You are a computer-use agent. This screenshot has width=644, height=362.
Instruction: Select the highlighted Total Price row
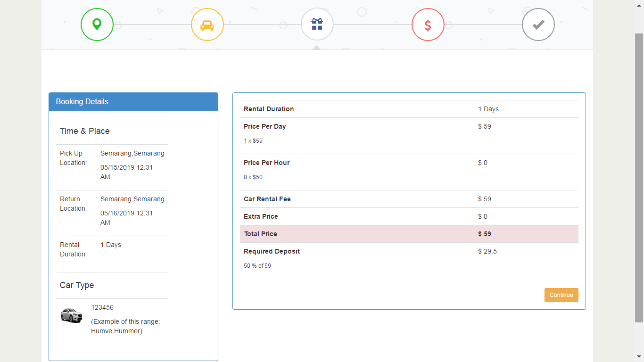(x=409, y=234)
